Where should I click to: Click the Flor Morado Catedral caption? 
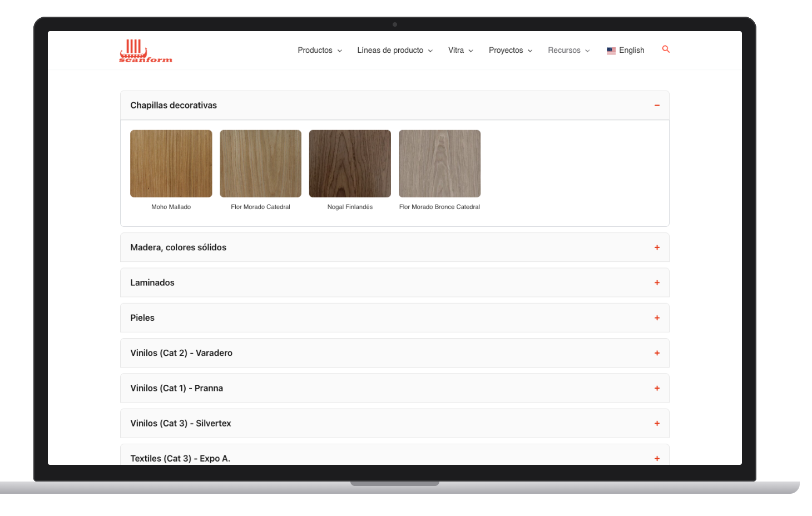click(x=261, y=207)
